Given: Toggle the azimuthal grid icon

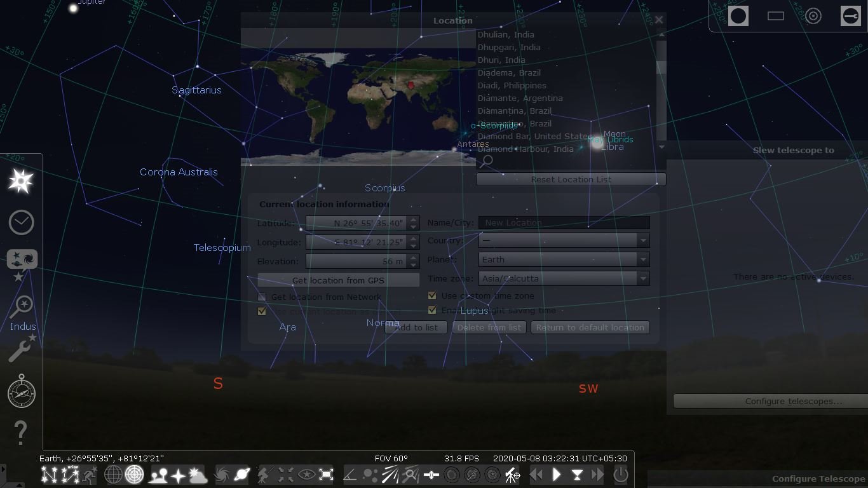Looking at the screenshot, I should pos(134,475).
